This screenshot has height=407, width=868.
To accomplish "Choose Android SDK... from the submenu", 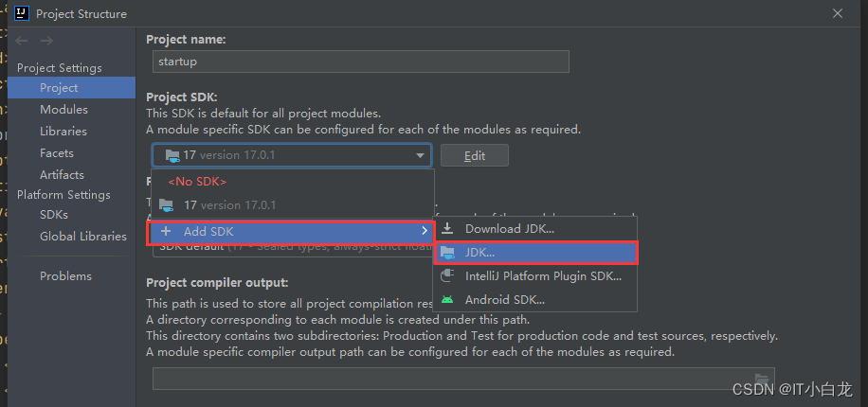I will 535,300.
